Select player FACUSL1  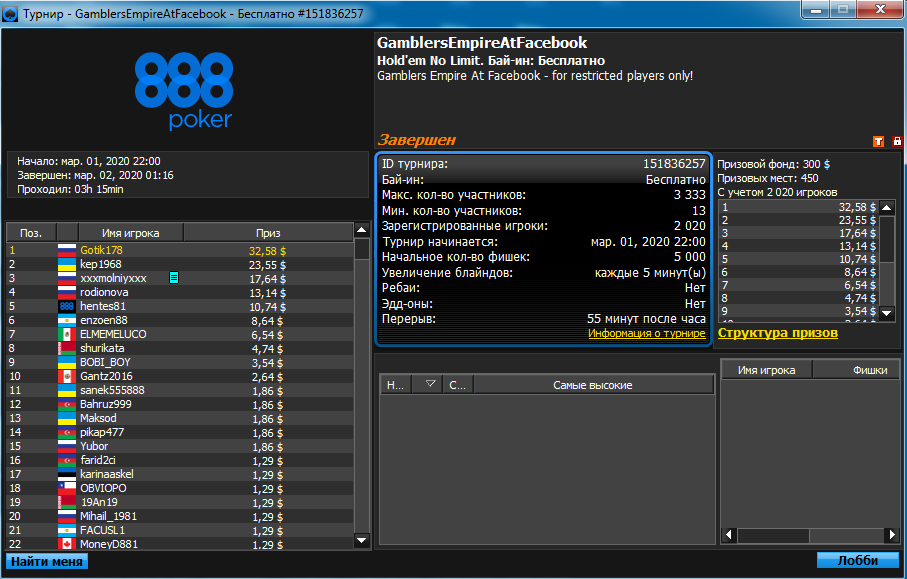tap(180, 530)
